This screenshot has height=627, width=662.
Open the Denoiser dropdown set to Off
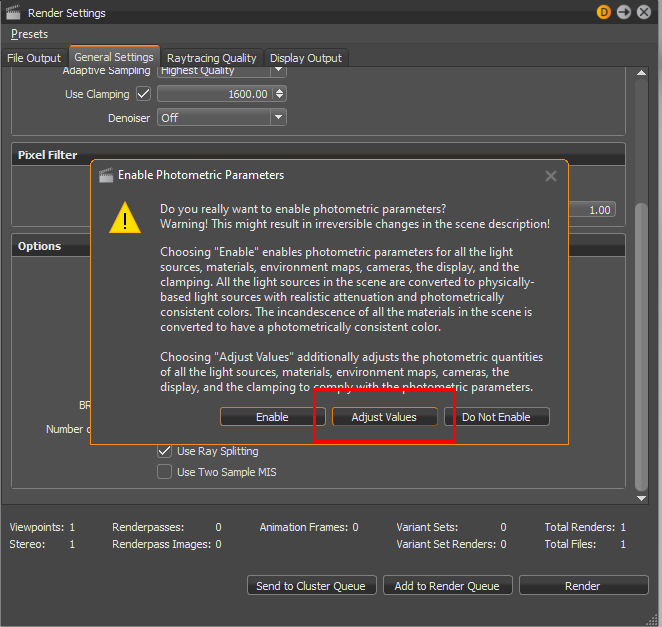(x=222, y=117)
